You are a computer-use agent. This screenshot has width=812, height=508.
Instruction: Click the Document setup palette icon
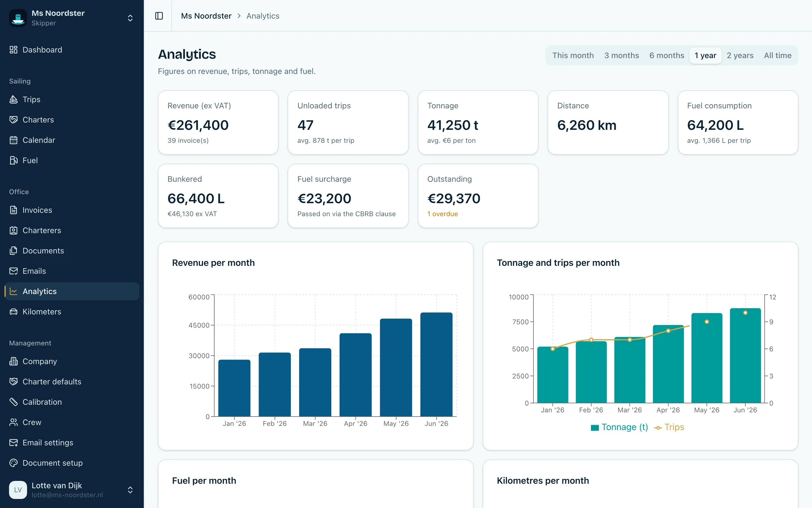(x=14, y=463)
